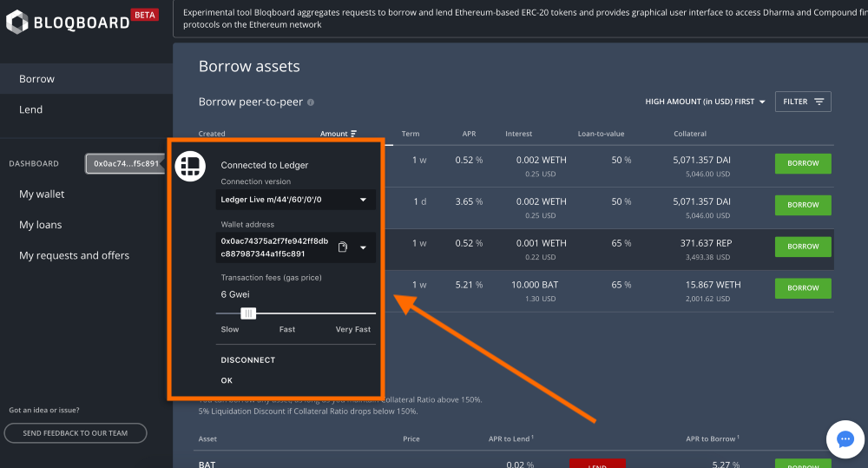Expand the wallet address selector arrow
The width and height of the screenshot is (868, 468).
pyautogui.click(x=363, y=247)
